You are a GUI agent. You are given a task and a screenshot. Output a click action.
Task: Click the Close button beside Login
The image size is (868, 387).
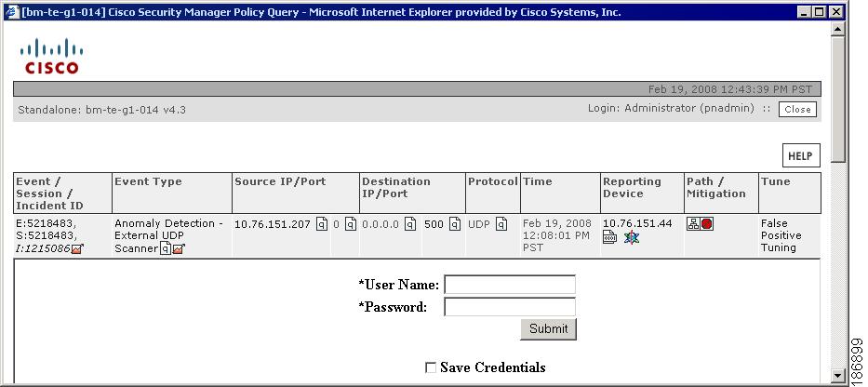pos(797,109)
